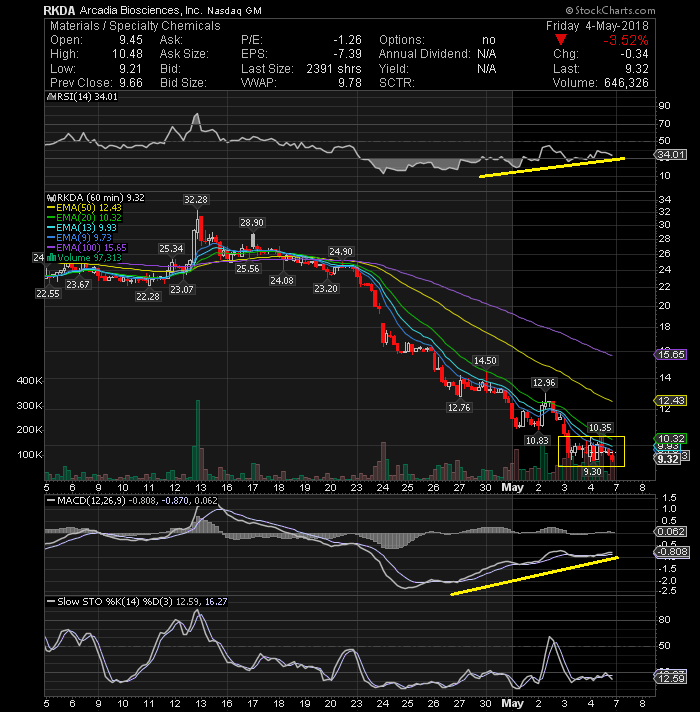Select the purple EMA(100) 15.65 legend entry
700x712 pixels.
[87, 247]
